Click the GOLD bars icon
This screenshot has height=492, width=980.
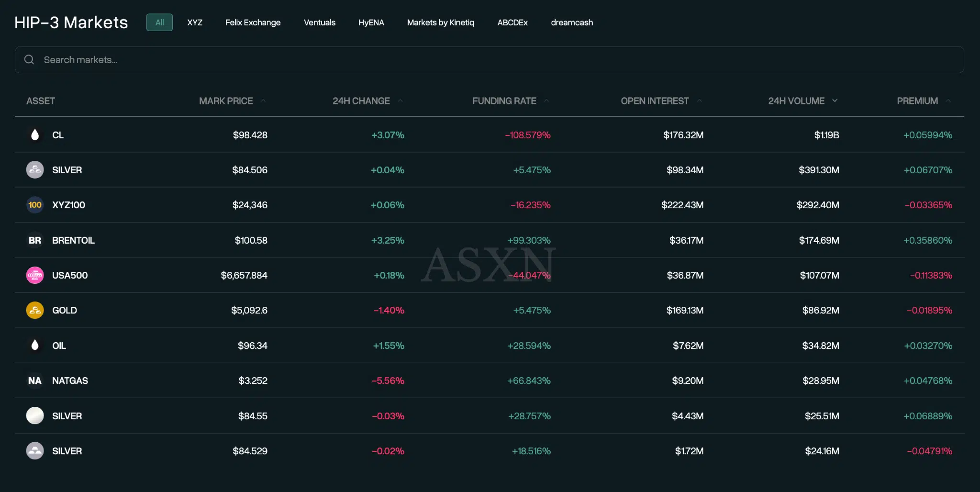34,310
